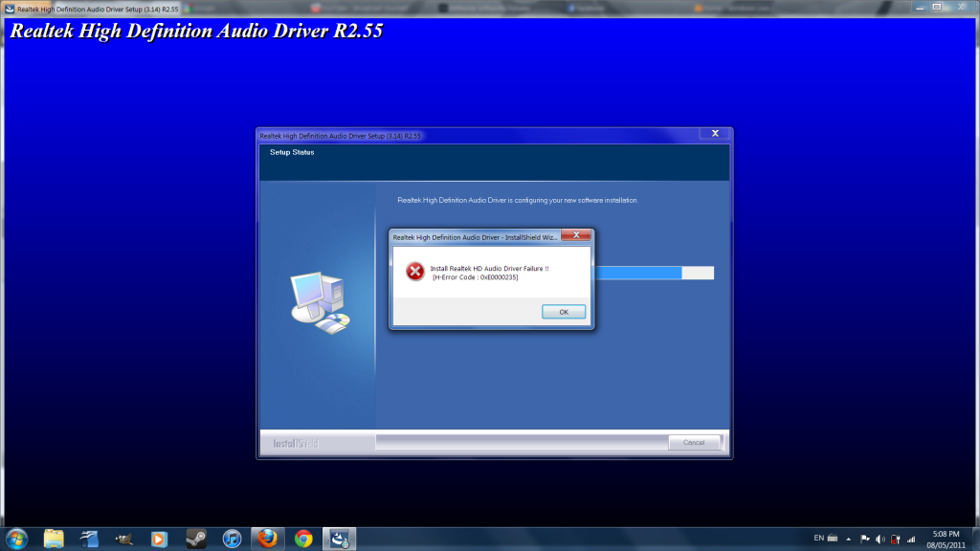Click the power tray icon with red X
The width and height of the screenshot is (980, 551).
pyautogui.click(x=896, y=539)
